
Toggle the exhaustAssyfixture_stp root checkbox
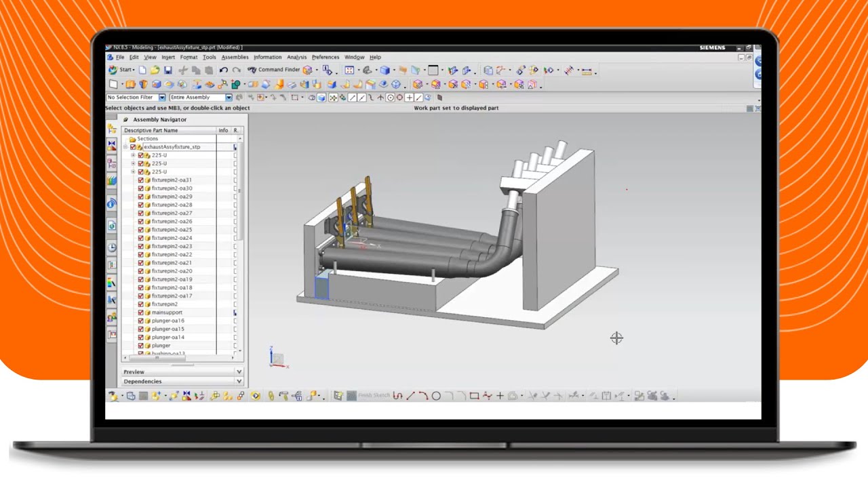pyautogui.click(x=134, y=147)
